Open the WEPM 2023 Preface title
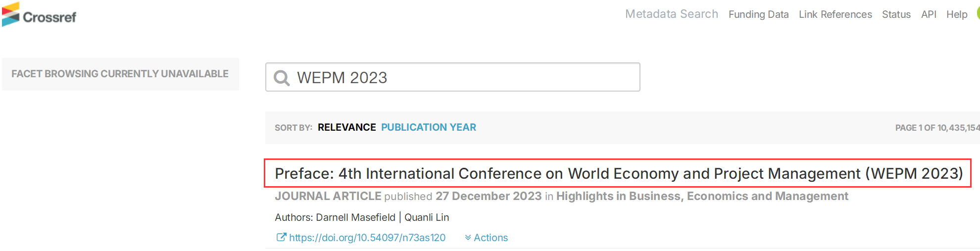This screenshot has width=980, height=251. tap(618, 174)
